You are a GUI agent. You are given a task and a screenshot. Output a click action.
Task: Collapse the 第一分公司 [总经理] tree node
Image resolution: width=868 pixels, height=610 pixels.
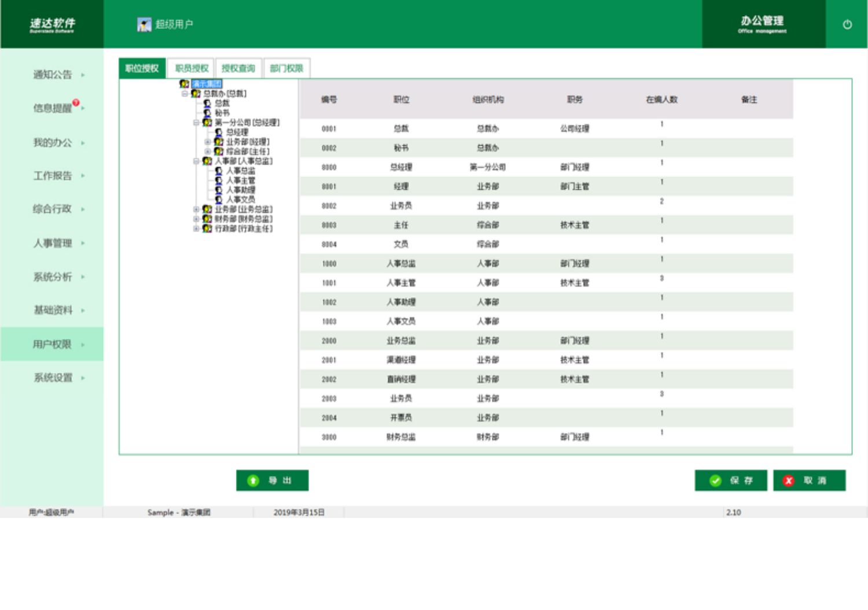[x=196, y=122]
